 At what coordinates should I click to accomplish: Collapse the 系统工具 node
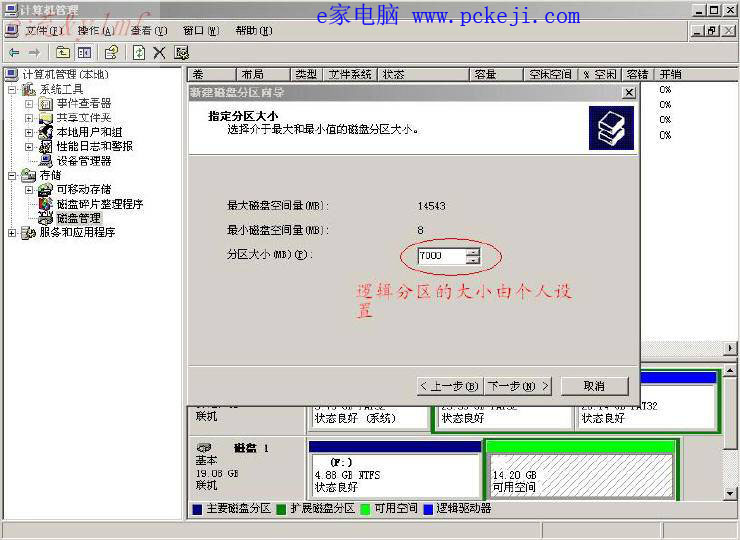click(x=12, y=89)
